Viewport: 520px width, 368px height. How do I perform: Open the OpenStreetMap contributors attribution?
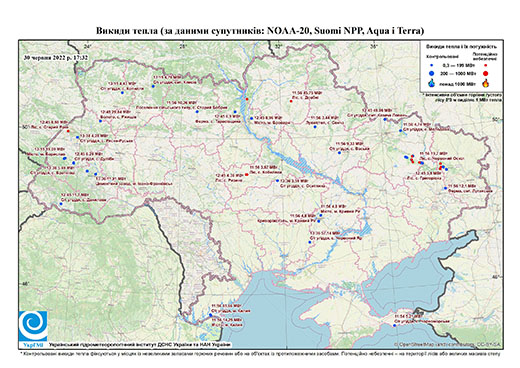tap(447, 344)
